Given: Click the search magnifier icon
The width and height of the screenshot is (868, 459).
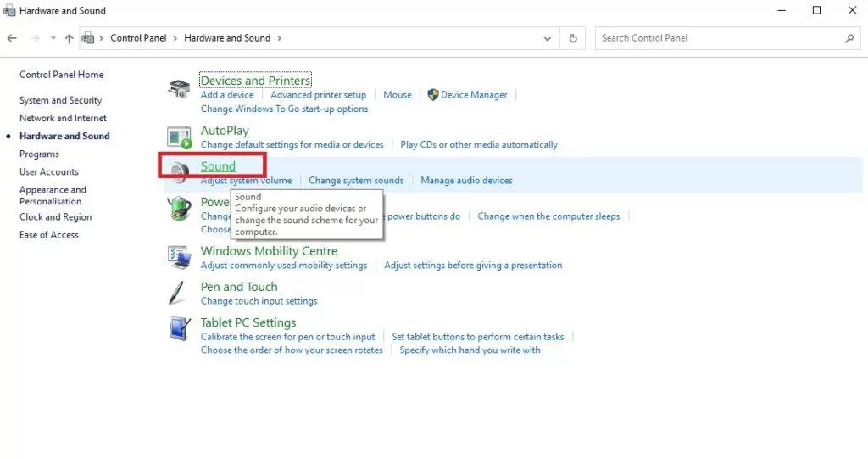Looking at the screenshot, I should [x=849, y=38].
